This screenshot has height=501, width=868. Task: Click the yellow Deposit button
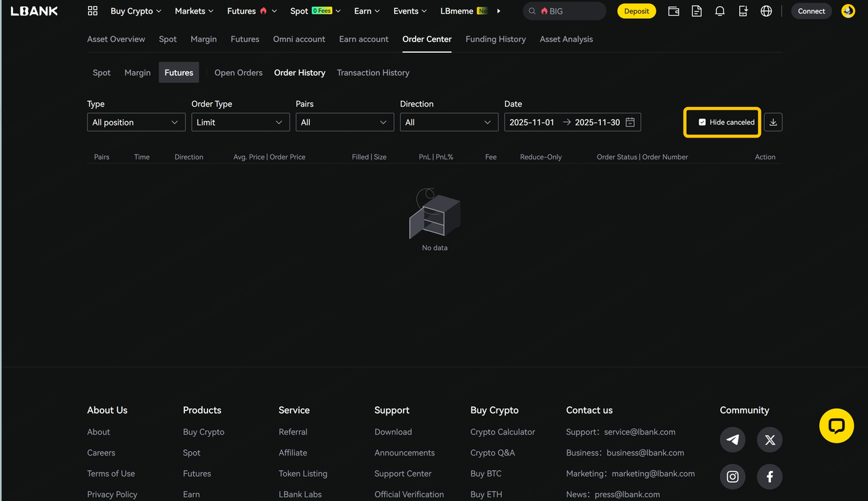636,11
